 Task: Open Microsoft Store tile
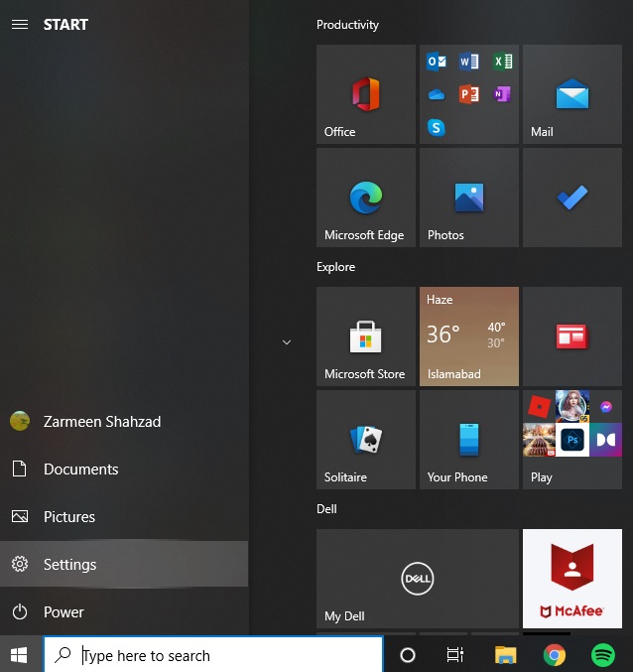tap(365, 336)
